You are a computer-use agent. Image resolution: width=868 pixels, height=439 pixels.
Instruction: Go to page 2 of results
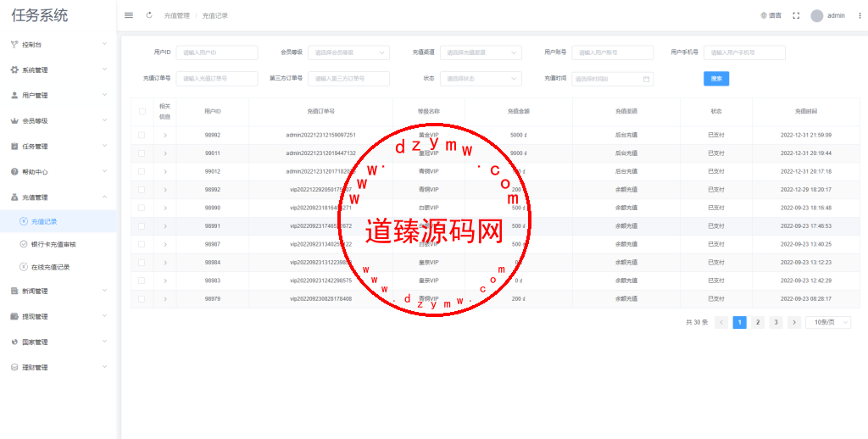tap(758, 322)
